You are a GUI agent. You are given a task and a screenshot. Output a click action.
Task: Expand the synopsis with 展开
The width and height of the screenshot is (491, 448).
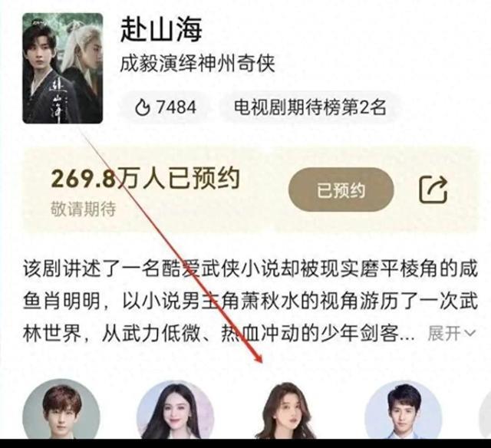tap(452, 333)
